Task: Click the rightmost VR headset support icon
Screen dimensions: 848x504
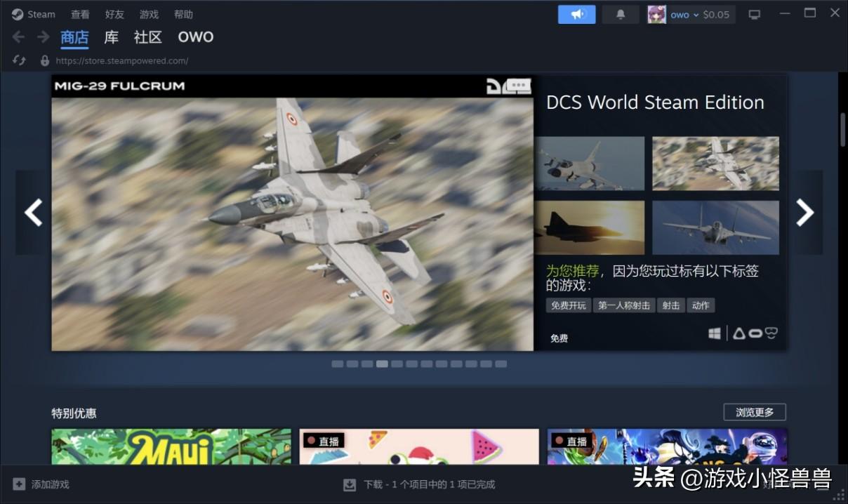Action: pyautogui.click(x=771, y=333)
